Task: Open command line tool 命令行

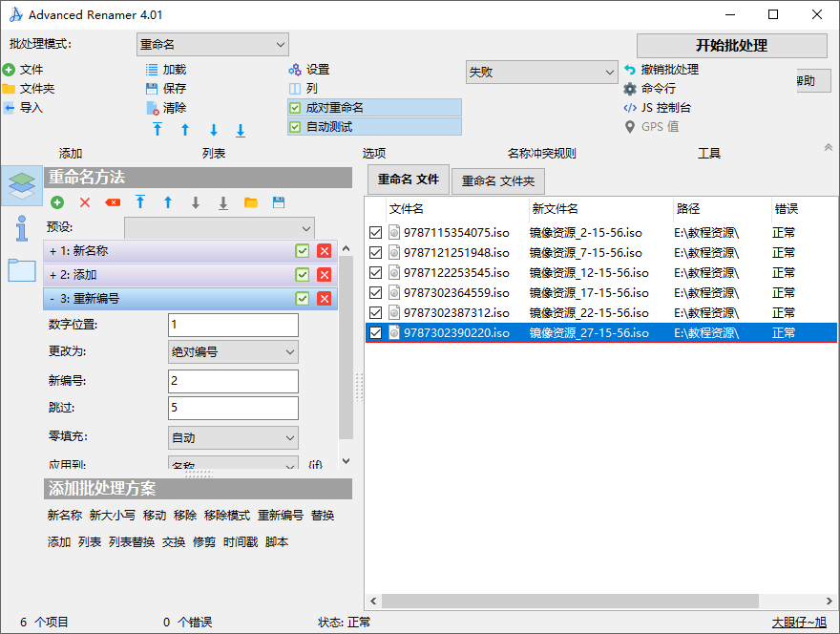Action: (629, 89)
